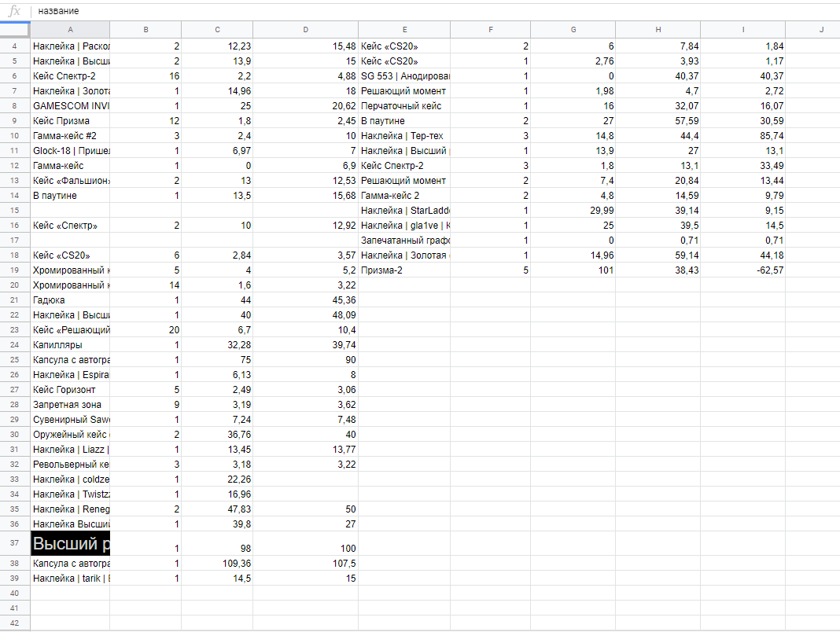The height and width of the screenshot is (632, 840).
Task: Click cell 'Запечатанный граф' in row 17
Action: tap(404, 241)
